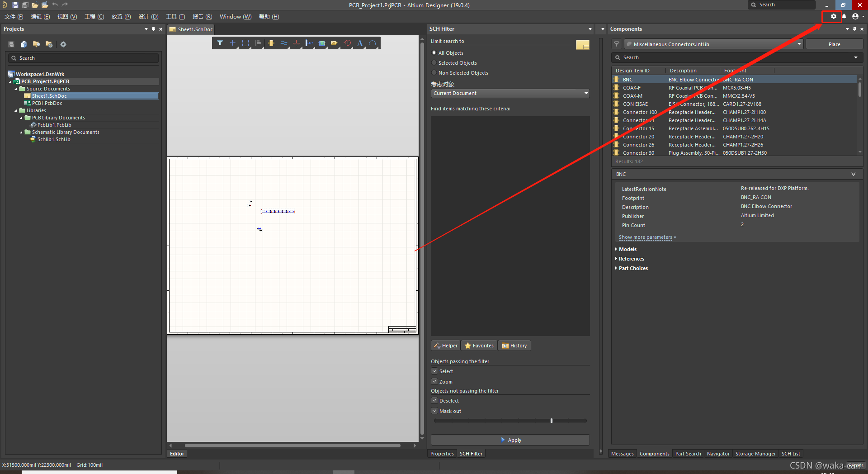This screenshot has width=868, height=474.
Task: Click the Projects panel Search field
Action: (x=83, y=58)
